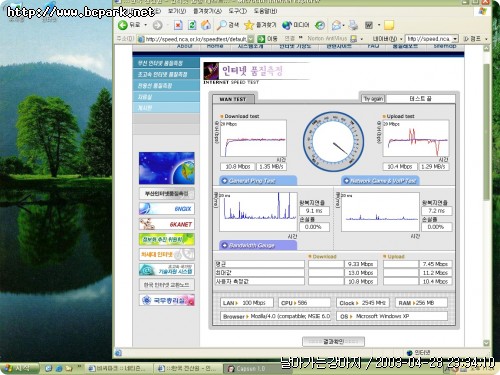The image size is (500, 375).
Task: Open the 기술지원 시스템 banner link
Action: pos(167,270)
